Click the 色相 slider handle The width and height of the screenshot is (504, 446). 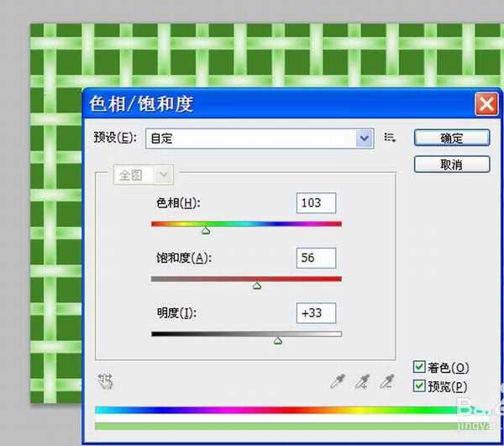pyautogui.click(x=206, y=231)
